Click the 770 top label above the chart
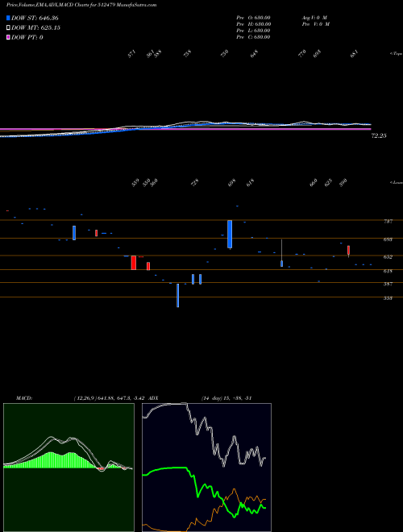 [x=302, y=54]
